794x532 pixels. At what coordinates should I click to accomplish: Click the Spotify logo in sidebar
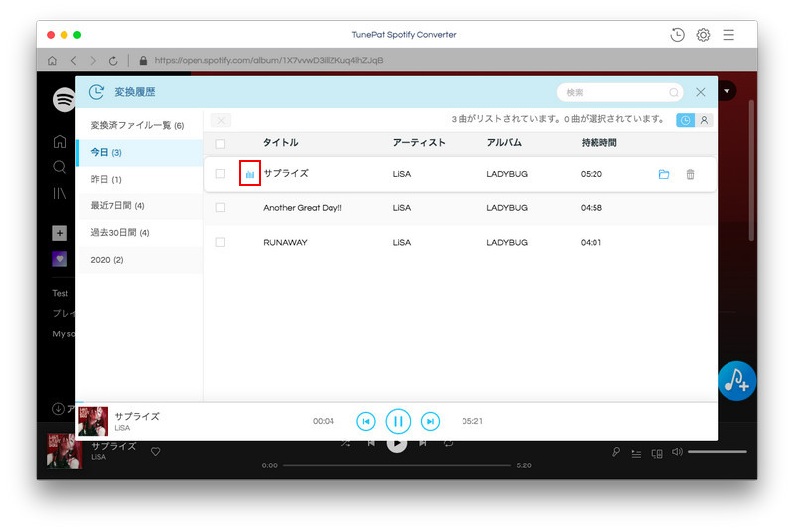click(64, 99)
